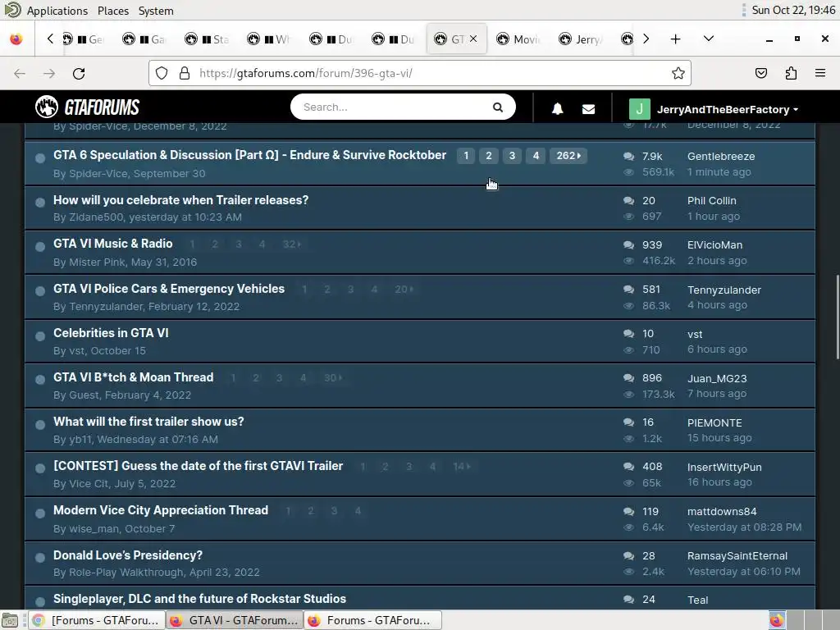Screen dimensions: 840x630
Task: Click '15 hours ago' timestamp by PIEMONTE
Action: pyautogui.click(x=719, y=438)
